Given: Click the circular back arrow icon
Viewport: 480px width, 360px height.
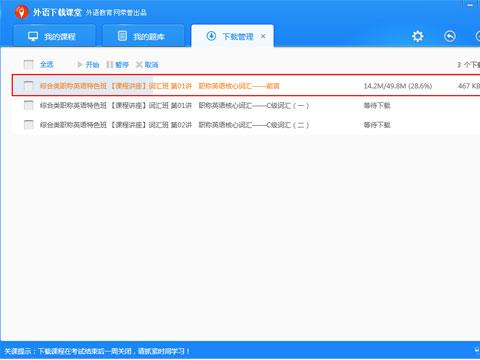Looking at the screenshot, I should pos(450,36).
